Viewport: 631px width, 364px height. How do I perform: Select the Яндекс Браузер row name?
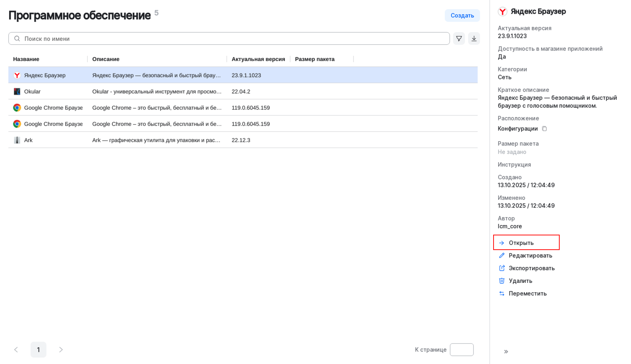click(45, 75)
